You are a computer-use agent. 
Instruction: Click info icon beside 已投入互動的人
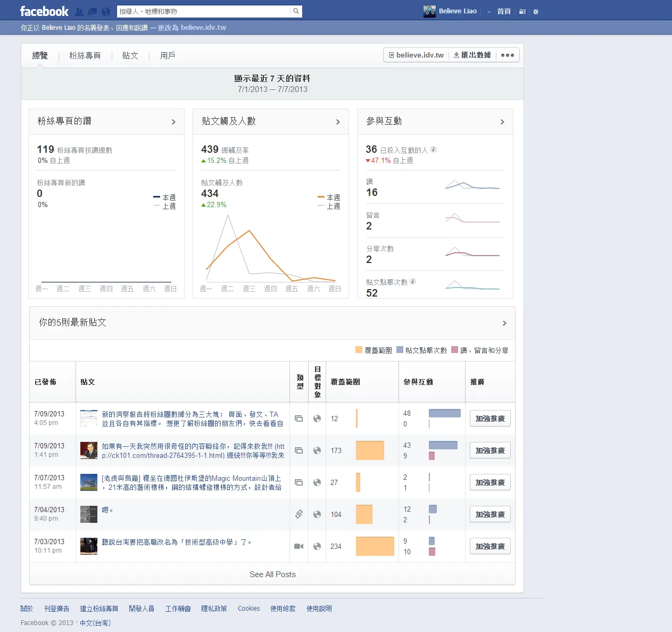[434, 150]
